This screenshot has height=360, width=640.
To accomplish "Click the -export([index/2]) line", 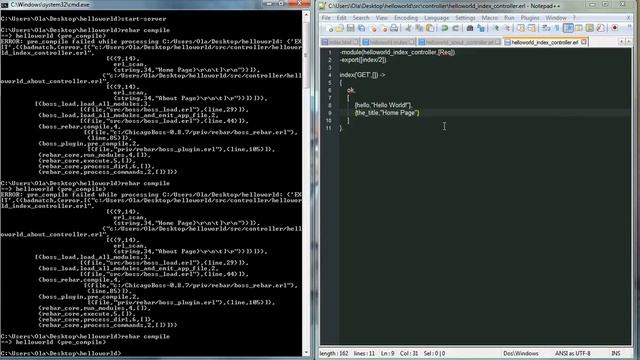I will pos(362,60).
